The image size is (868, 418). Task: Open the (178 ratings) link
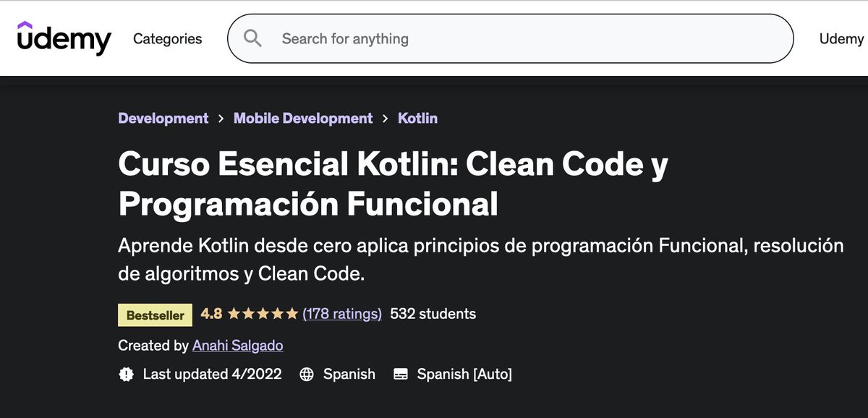tap(342, 314)
